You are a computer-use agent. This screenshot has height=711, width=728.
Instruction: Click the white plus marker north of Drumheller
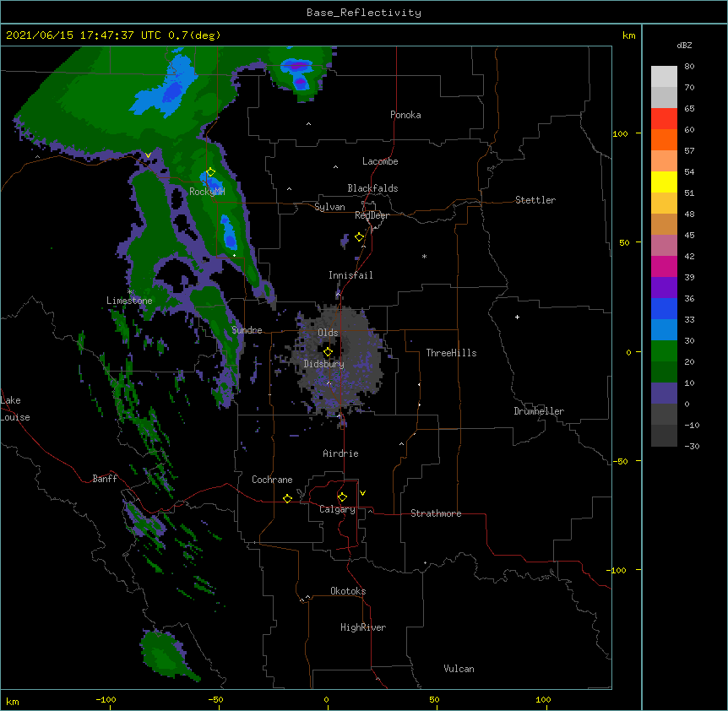[x=517, y=317]
